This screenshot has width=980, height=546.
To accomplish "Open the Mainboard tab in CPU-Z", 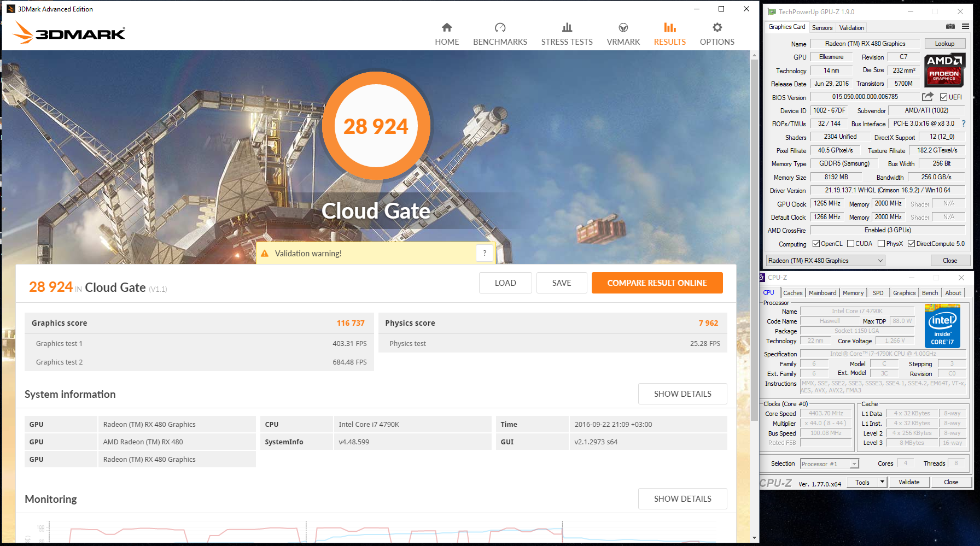I will tap(822, 293).
